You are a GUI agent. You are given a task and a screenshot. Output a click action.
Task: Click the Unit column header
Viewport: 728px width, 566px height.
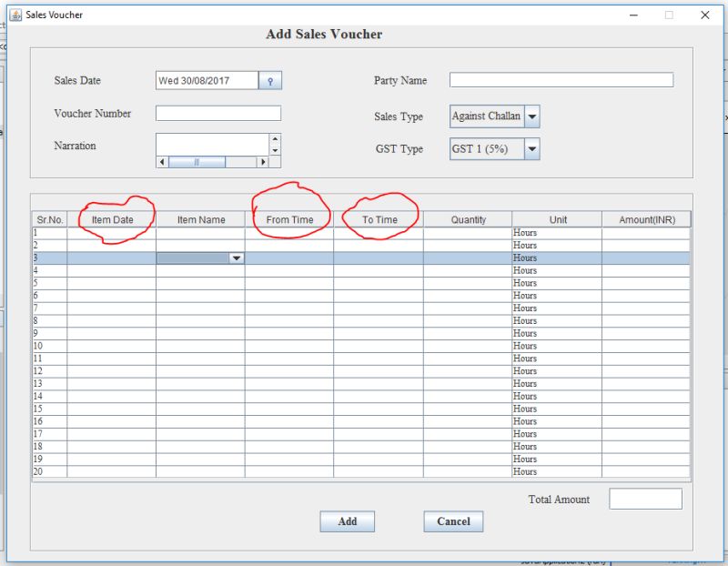[557, 219]
